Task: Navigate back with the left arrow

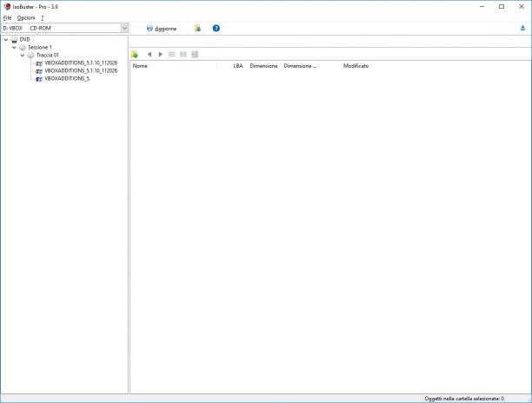Action: (150, 54)
